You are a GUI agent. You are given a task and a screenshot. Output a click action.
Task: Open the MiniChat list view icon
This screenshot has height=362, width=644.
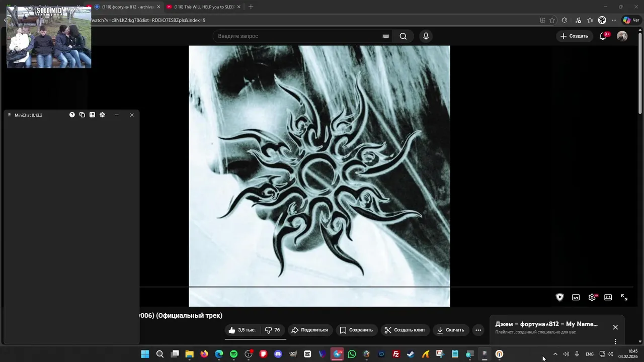92,115
